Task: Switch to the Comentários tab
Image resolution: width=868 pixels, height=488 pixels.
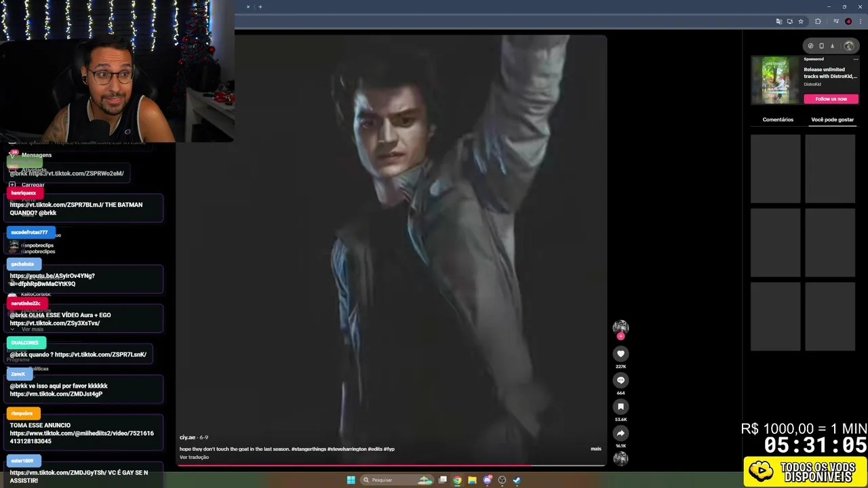Action: click(x=778, y=119)
